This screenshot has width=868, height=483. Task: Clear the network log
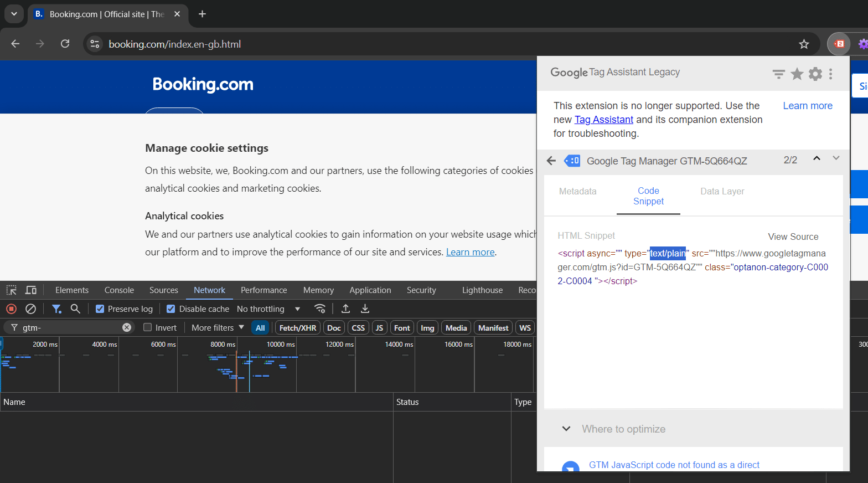click(x=31, y=309)
